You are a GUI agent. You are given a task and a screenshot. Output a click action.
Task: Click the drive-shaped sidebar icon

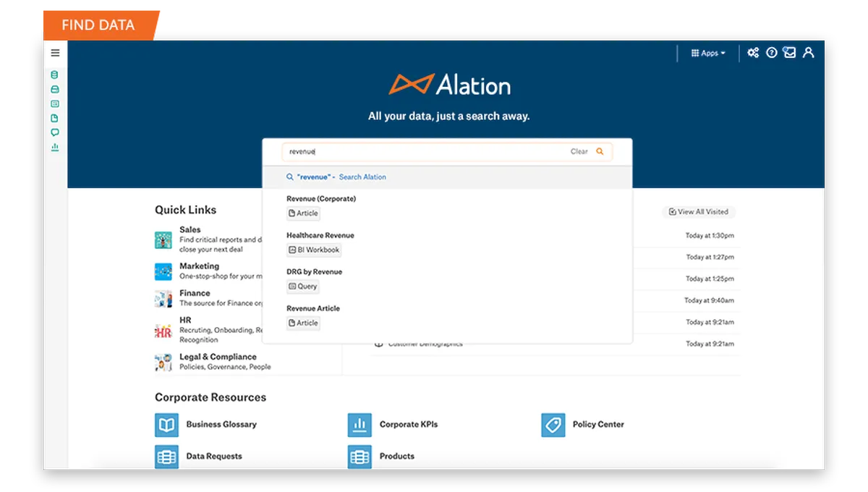pos(55,90)
